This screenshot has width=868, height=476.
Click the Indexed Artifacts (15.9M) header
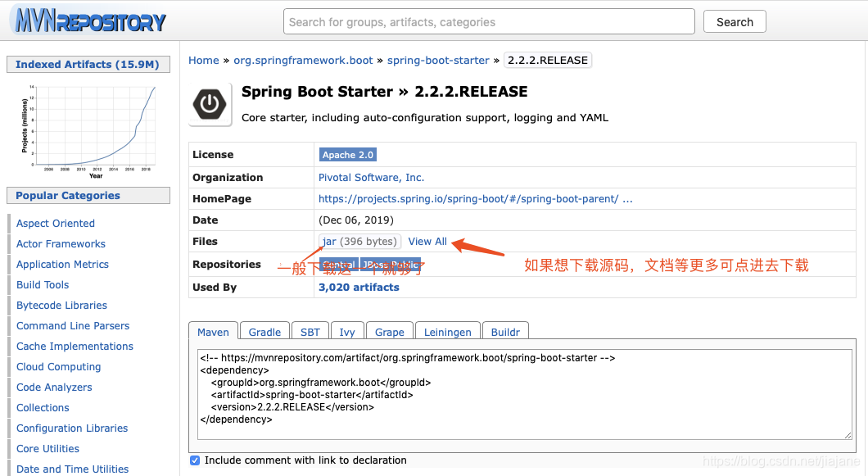(x=88, y=64)
